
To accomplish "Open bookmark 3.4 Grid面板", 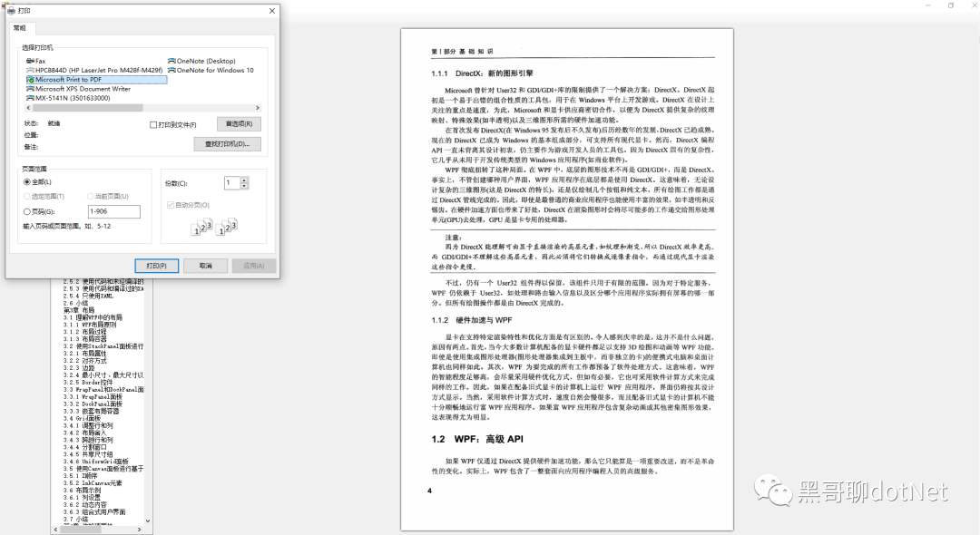I will (82, 418).
